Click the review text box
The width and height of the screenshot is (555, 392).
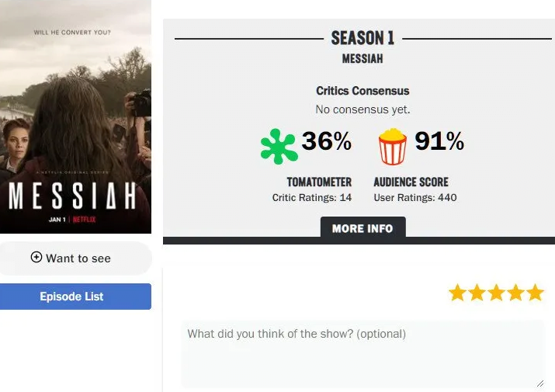point(363,354)
